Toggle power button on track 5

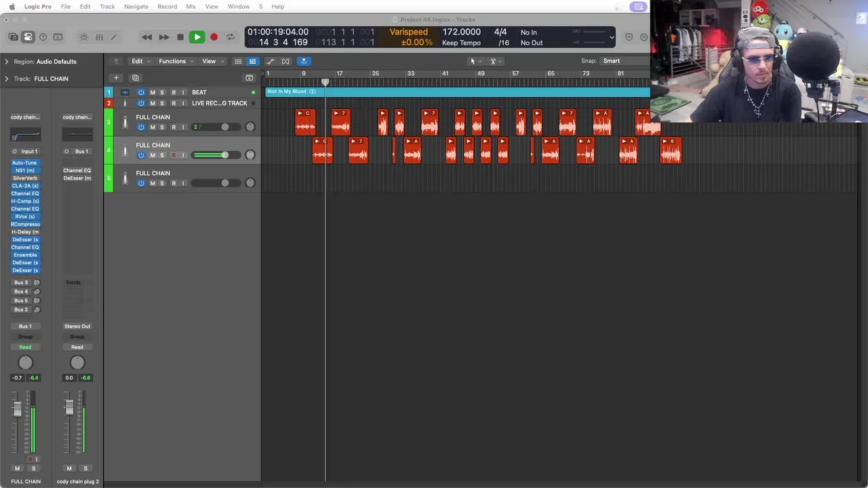(x=141, y=183)
